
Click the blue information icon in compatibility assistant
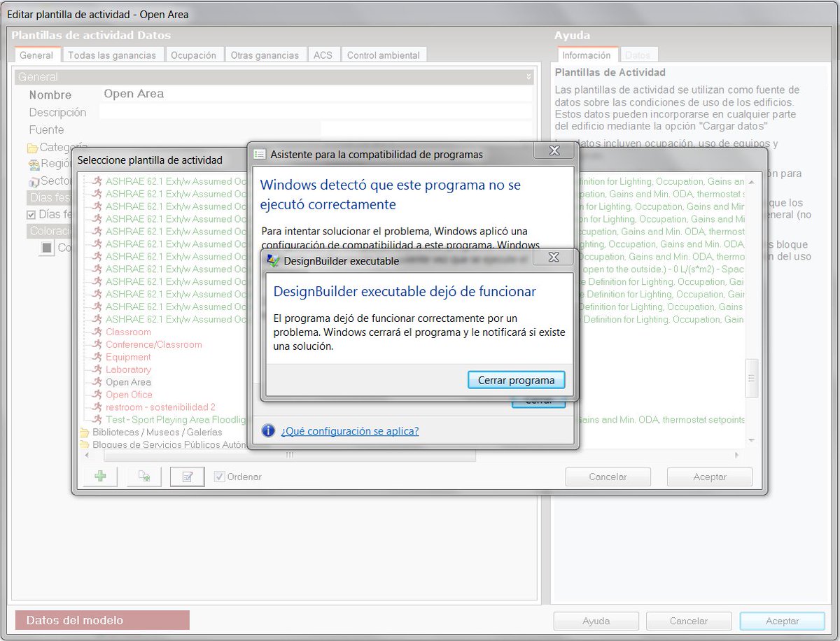[x=268, y=430]
